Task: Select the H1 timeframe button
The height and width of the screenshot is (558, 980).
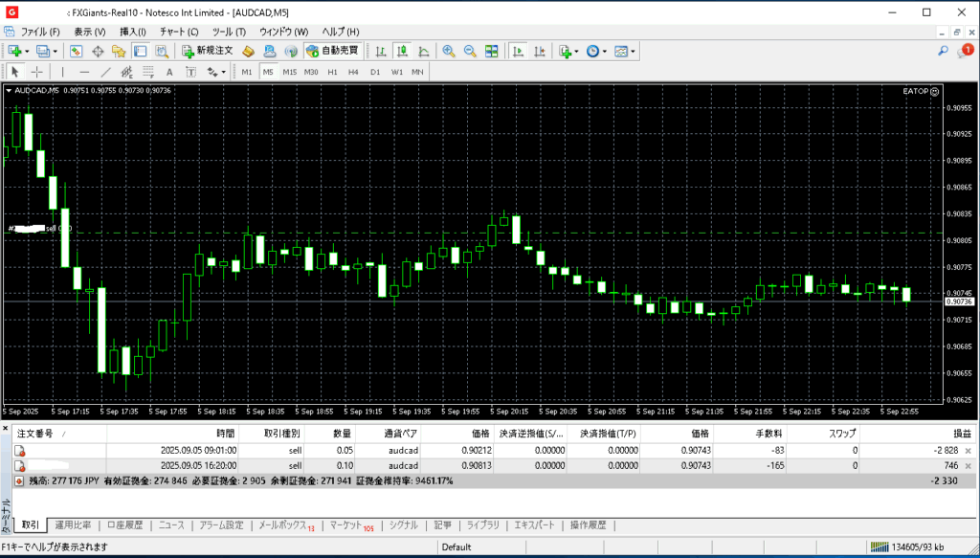Action: click(x=332, y=72)
